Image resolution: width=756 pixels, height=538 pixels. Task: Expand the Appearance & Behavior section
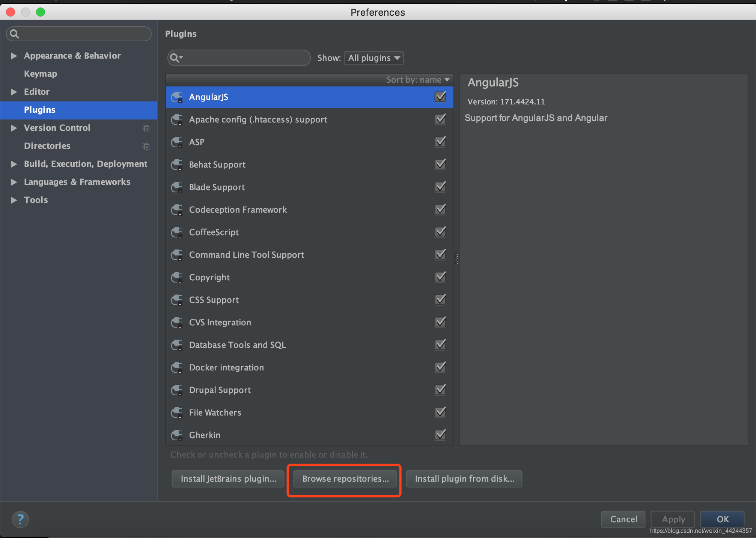point(14,56)
